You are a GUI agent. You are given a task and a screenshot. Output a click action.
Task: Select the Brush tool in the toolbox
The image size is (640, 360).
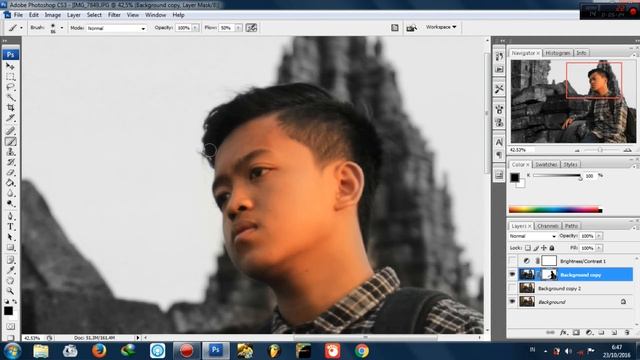11,142
